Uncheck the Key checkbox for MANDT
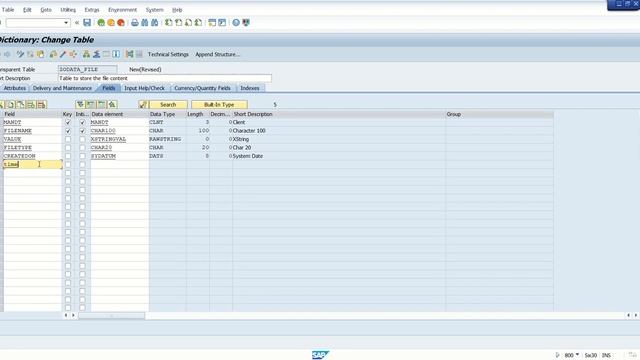This screenshot has height=360, width=640. [x=68, y=122]
